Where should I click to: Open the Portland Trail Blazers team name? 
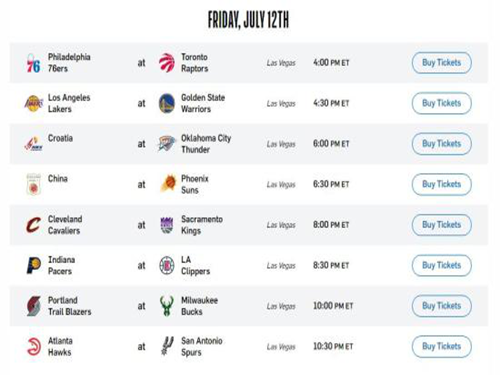click(69, 306)
